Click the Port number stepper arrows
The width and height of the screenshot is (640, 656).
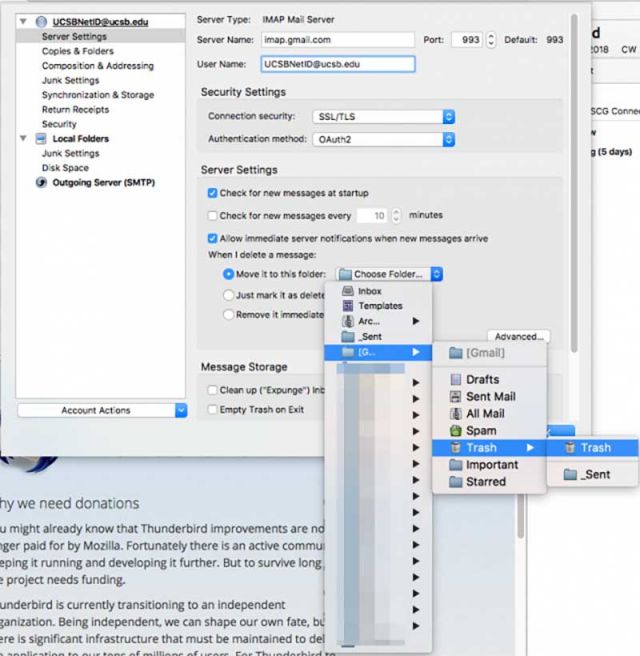(491, 40)
